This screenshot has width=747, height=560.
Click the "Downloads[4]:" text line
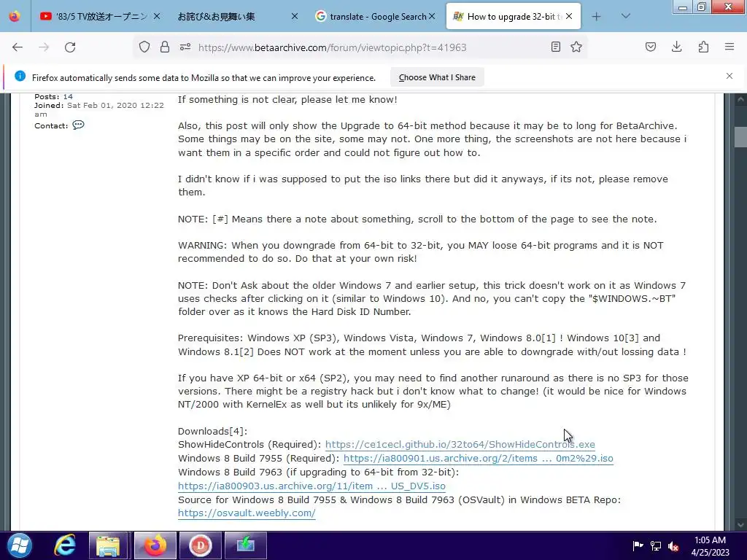[x=212, y=431]
